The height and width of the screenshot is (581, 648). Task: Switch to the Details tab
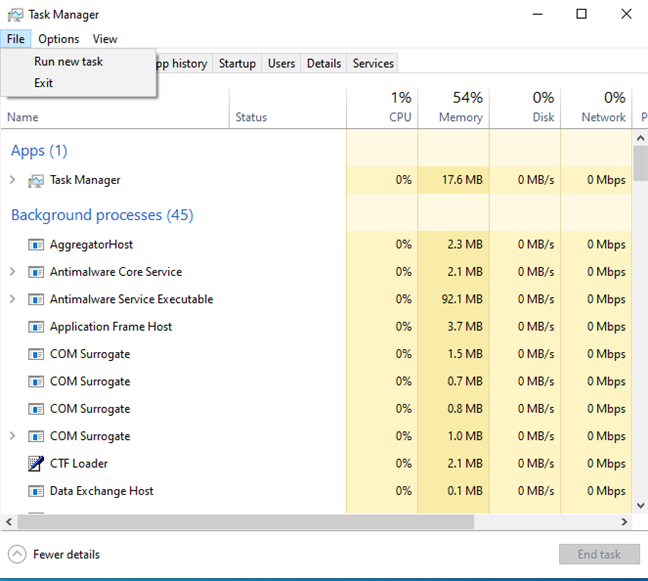tap(324, 64)
